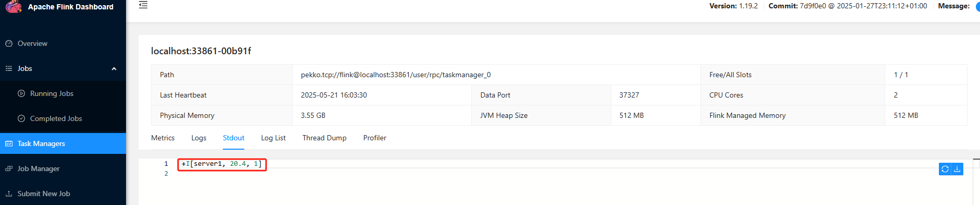Click the Commit 7d9f0e0 text

[x=848, y=6]
